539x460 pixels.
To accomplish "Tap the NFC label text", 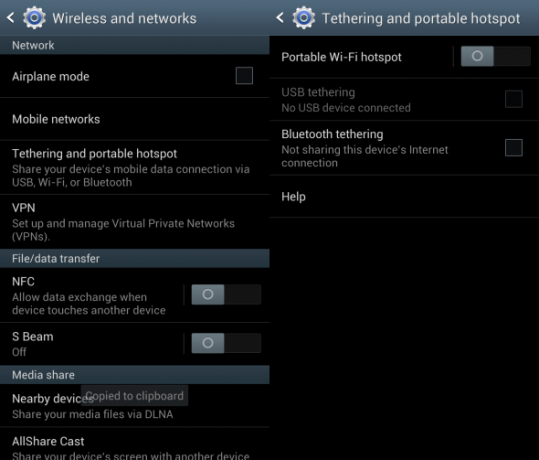I will point(23,282).
